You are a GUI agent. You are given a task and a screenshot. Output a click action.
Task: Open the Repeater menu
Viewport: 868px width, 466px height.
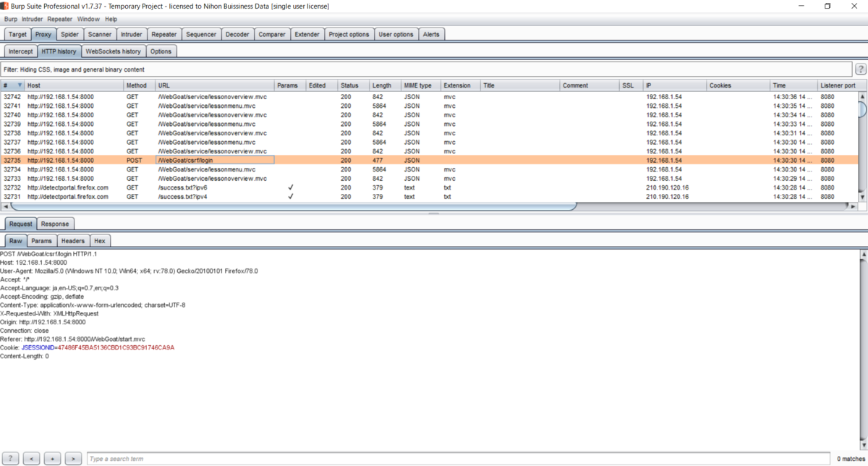[x=60, y=19]
